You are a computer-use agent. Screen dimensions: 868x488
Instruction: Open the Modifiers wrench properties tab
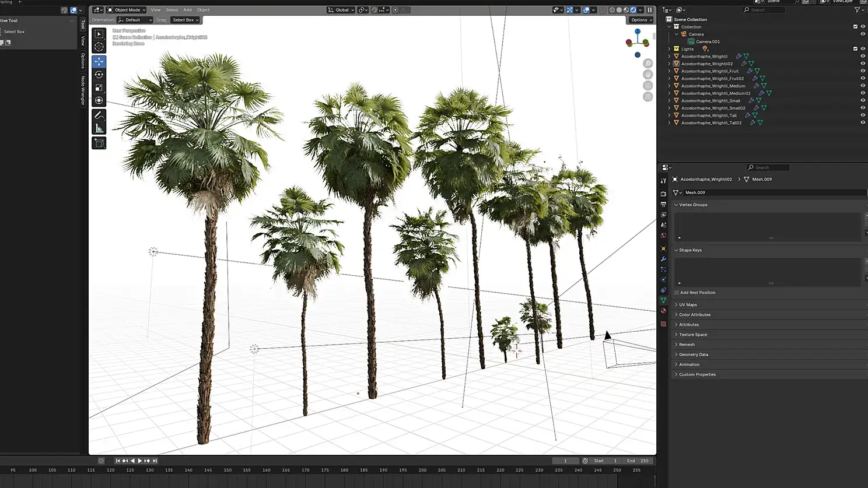663,259
